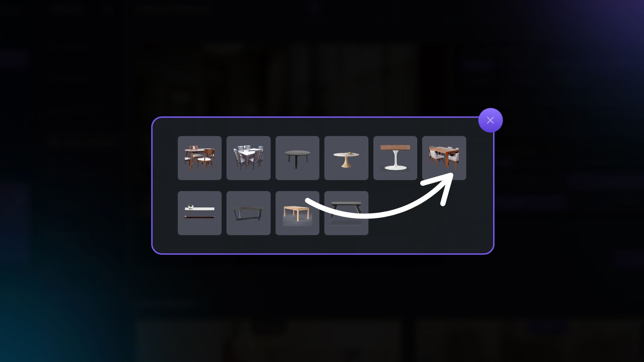Select wooden dining set with brown chairs
This screenshot has height=362, width=644.
200,158
